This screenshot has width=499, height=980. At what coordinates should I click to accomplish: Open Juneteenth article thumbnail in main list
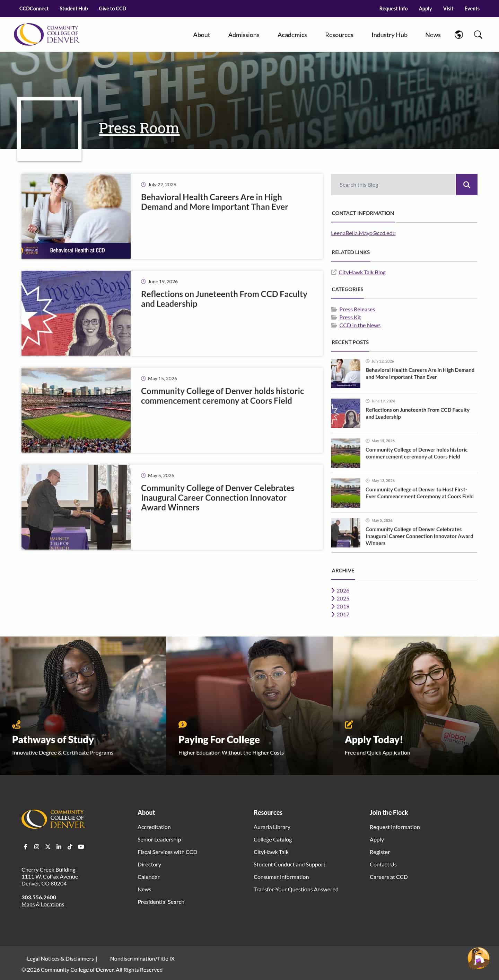coord(76,313)
